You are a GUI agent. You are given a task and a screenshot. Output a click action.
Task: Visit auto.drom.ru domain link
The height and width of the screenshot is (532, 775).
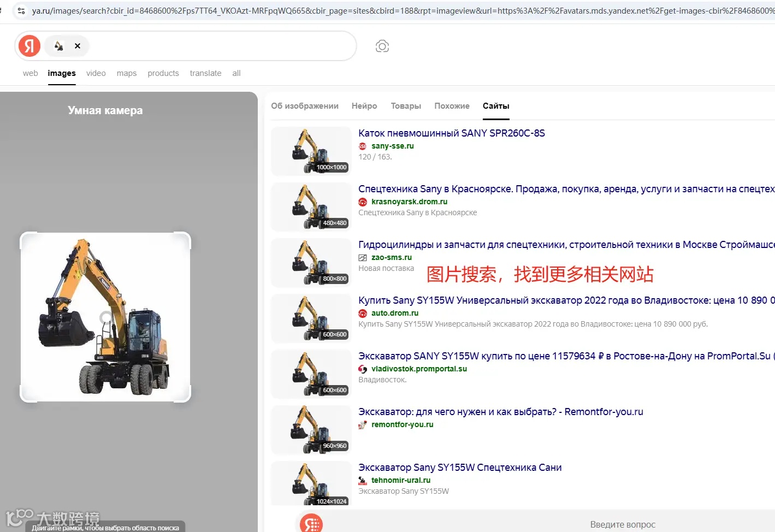395,313
